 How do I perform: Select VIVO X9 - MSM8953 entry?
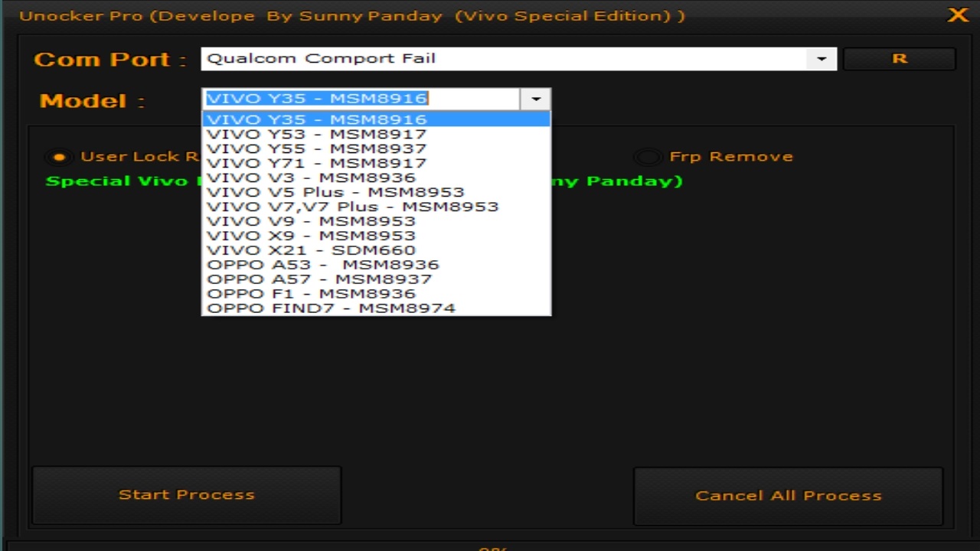tap(376, 236)
